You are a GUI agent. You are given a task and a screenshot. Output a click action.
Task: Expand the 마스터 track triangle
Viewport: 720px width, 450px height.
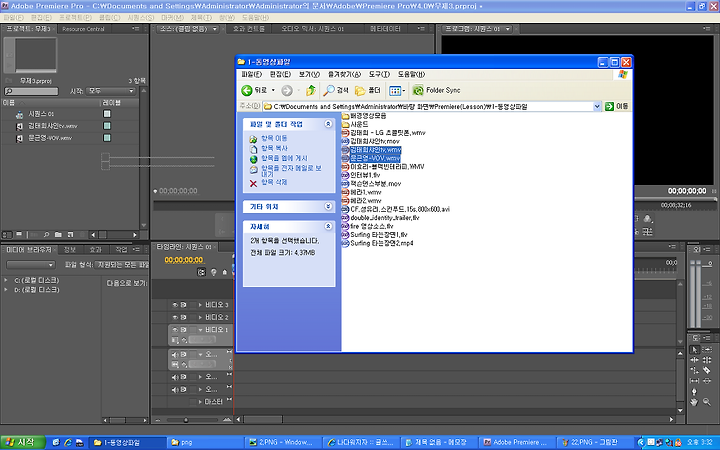(200, 402)
